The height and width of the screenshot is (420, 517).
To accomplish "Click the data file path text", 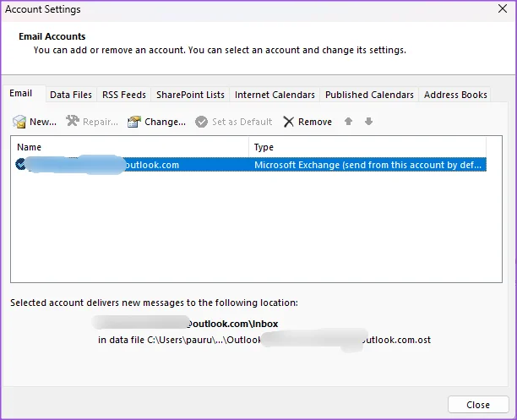I will tap(264, 340).
